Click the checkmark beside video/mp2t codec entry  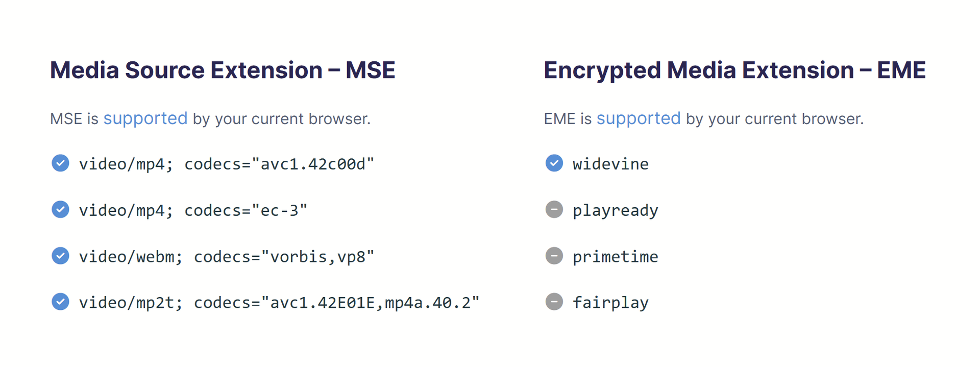(x=60, y=302)
